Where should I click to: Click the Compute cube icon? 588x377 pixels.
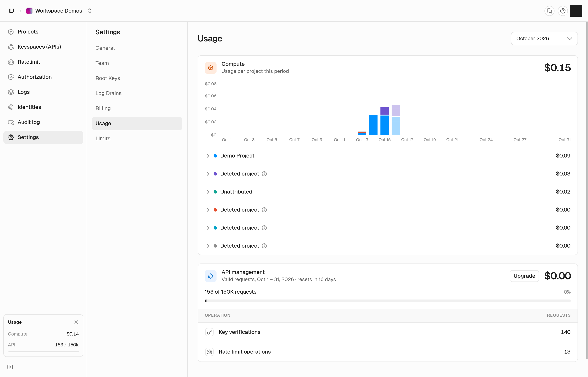tap(210, 68)
